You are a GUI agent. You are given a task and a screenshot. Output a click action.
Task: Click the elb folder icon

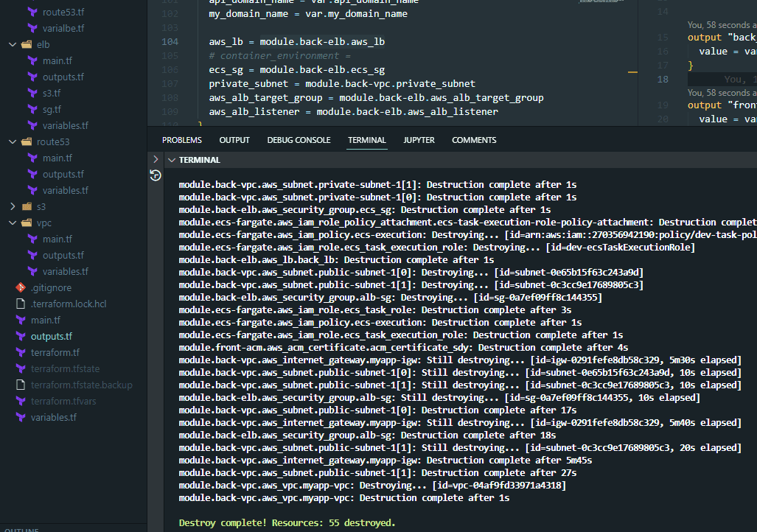[x=27, y=44]
